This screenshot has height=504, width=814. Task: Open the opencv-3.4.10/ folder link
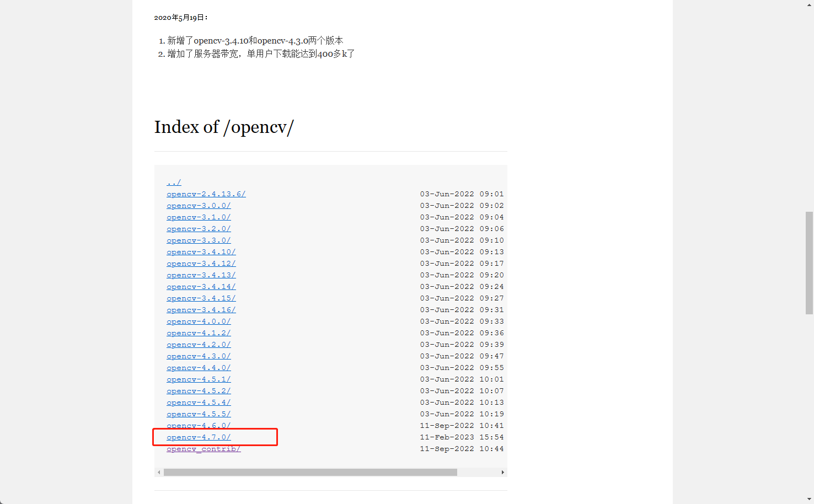(x=201, y=252)
